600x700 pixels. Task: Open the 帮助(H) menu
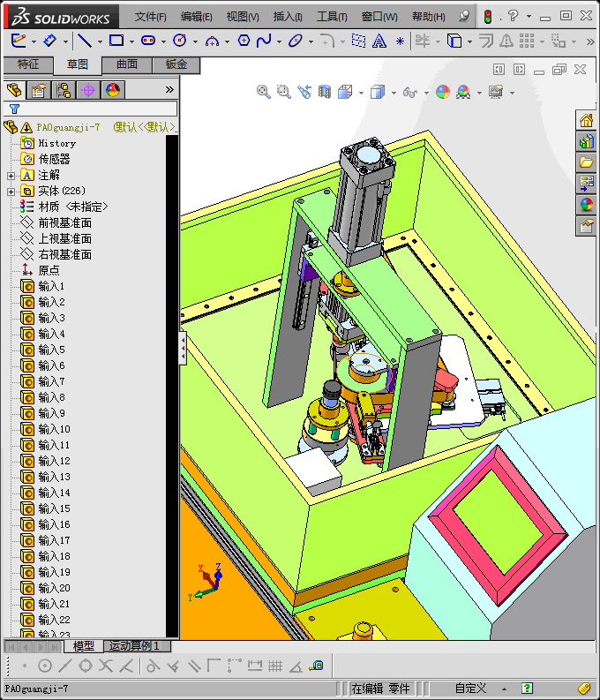pyautogui.click(x=428, y=17)
